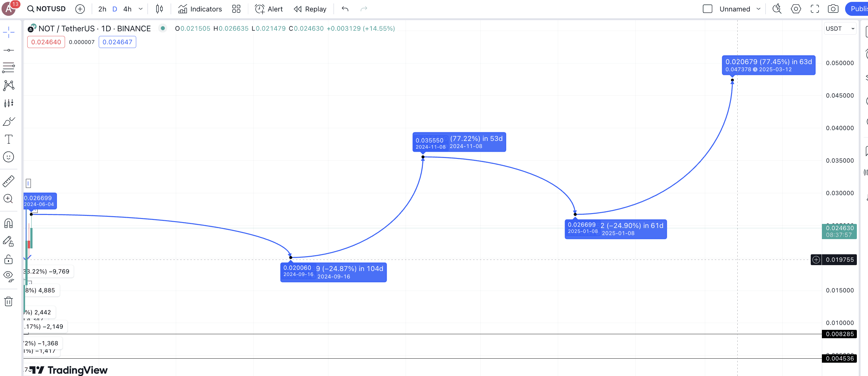Switch to the 4h timeframe
868x376 pixels.
click(x=127, y=9)
